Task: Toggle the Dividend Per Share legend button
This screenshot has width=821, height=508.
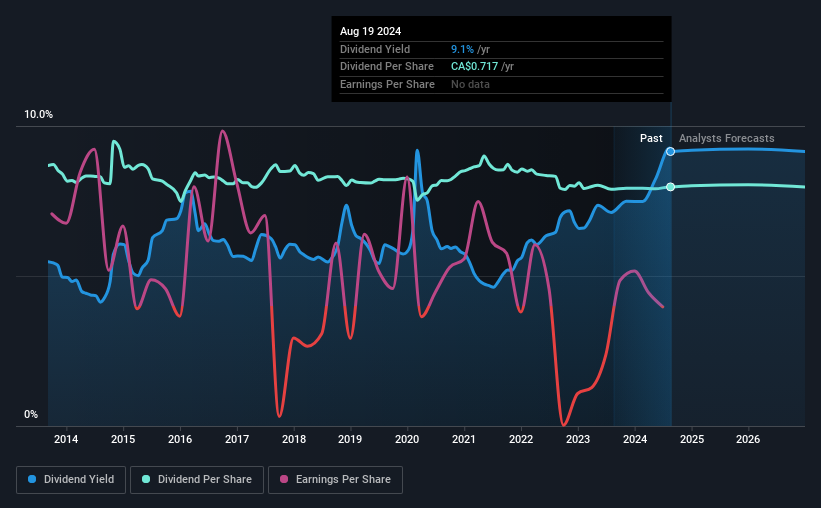Action: point(197,480)
